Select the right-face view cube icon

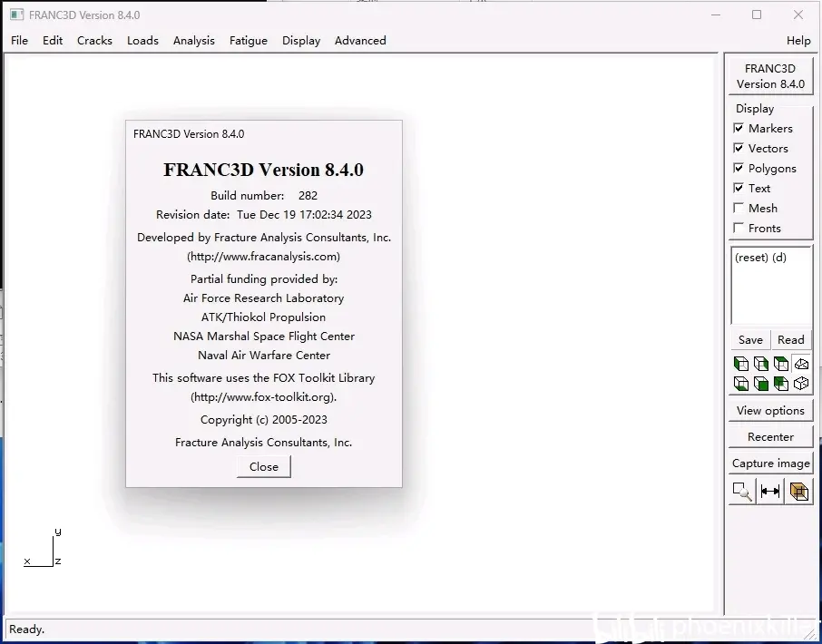(761, 364)
